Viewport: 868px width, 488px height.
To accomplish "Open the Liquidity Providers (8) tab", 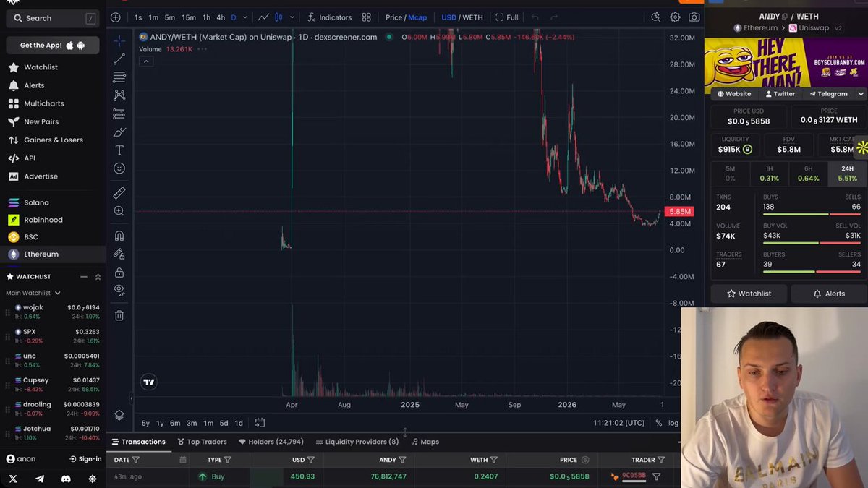I will tap(357, 442).
